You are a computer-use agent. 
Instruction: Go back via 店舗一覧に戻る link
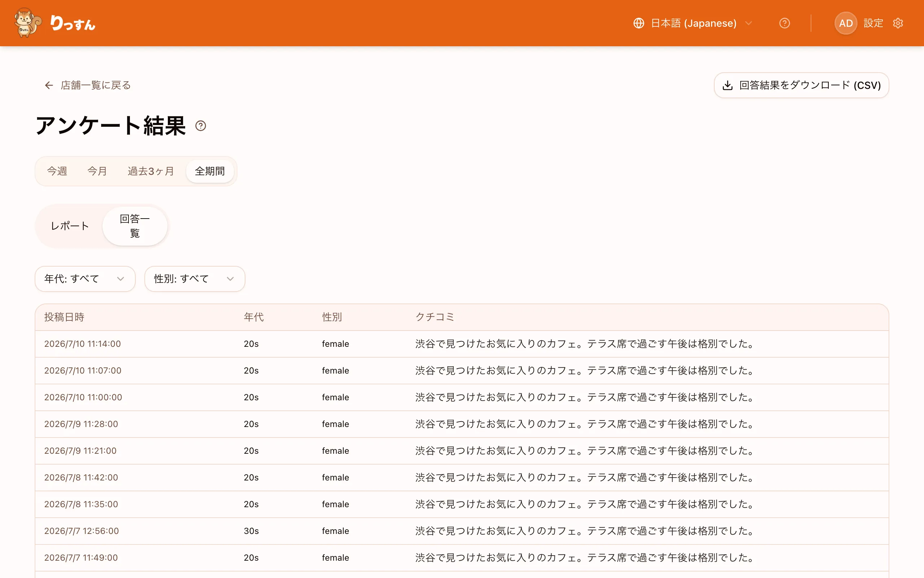(x=88, y=85)
